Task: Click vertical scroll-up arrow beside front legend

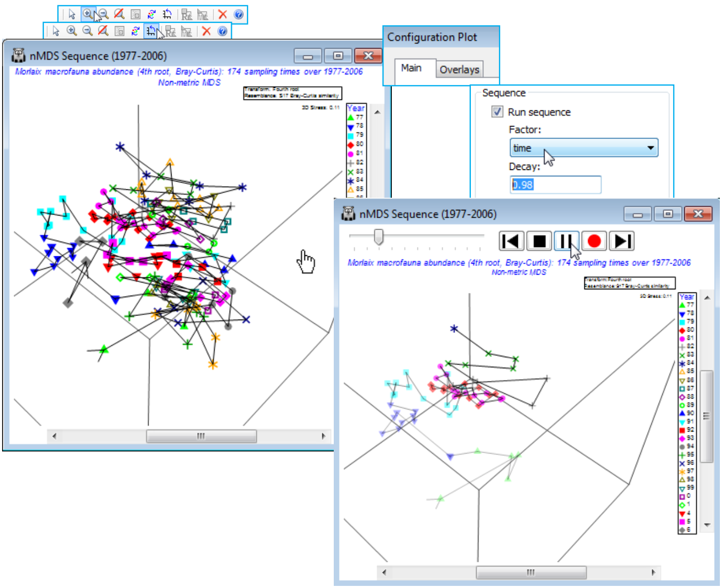Action: [x=707, y=298]
